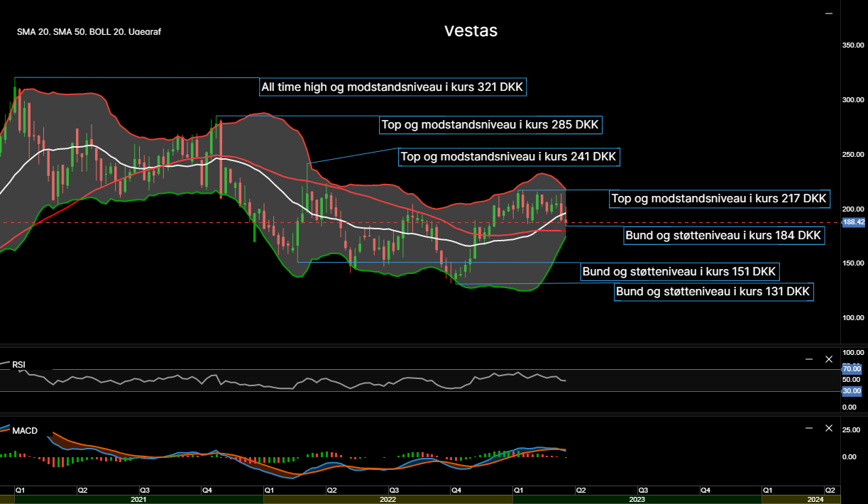Click the 100.00 price axis label
868x504 pixels.
[854, 318]
